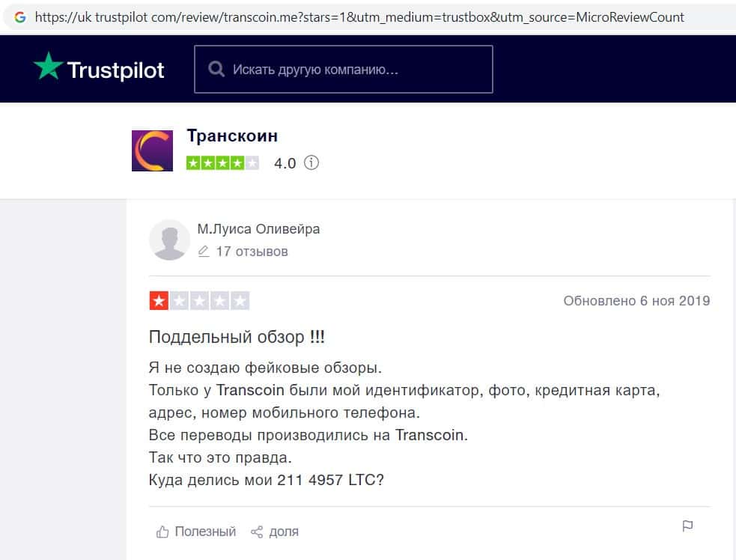This screenshot has height=560, width=736.
Task: Click the company name Транскоин
Action: point(232,136)
